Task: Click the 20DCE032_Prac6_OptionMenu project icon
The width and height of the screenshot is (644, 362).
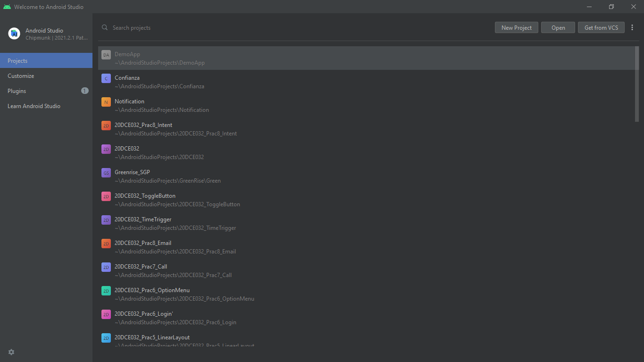Action: tap(106, 291)
